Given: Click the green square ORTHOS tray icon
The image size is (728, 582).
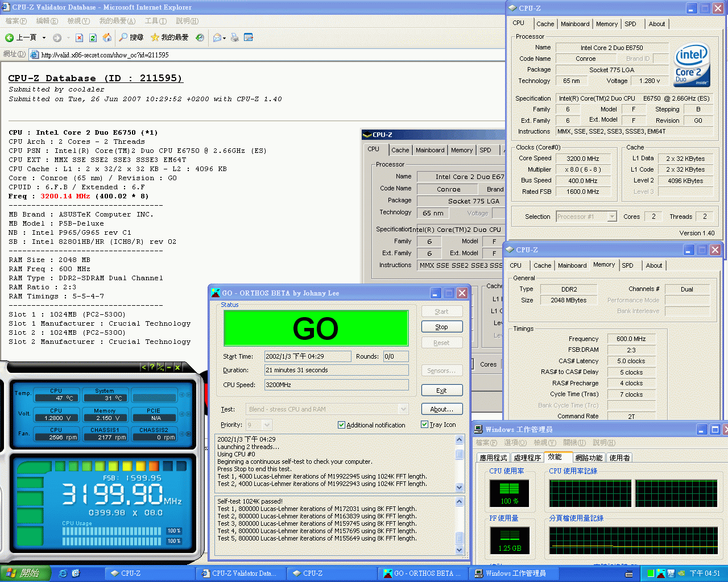Looking at the screenshot, I should (650, 573).
